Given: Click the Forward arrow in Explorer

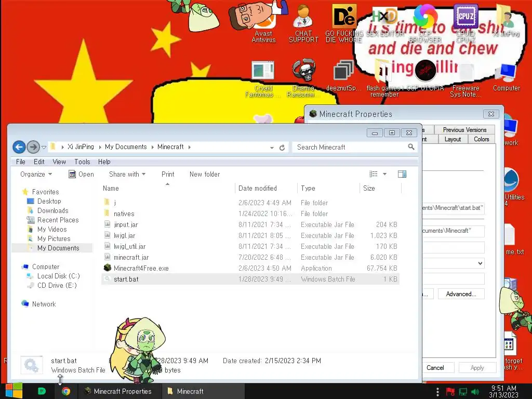Looking at the screenshot, I should coord(33,147).
